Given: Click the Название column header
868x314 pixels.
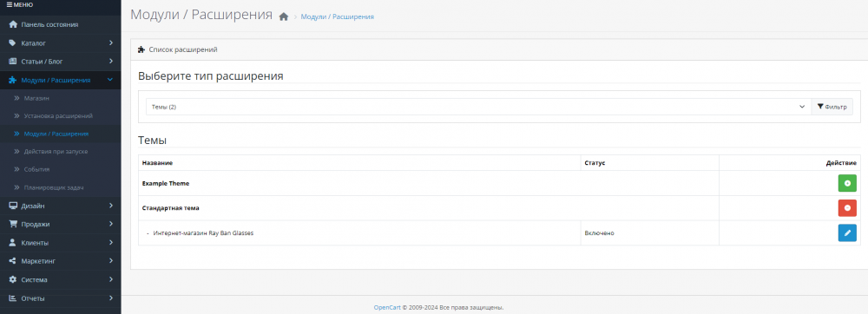Looking at the screenshot, I should [x=157, y=163].
